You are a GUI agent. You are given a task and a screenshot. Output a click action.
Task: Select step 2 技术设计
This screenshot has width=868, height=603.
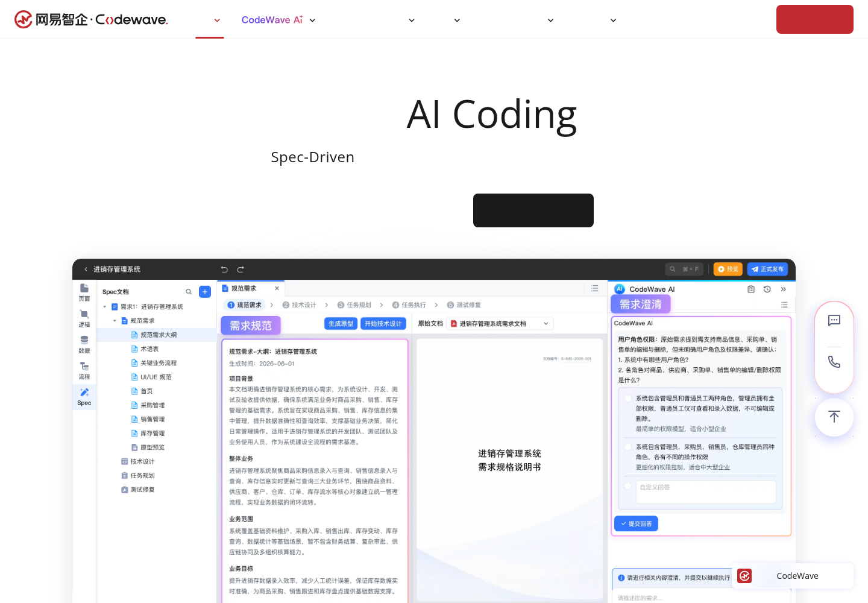point(299,305)
